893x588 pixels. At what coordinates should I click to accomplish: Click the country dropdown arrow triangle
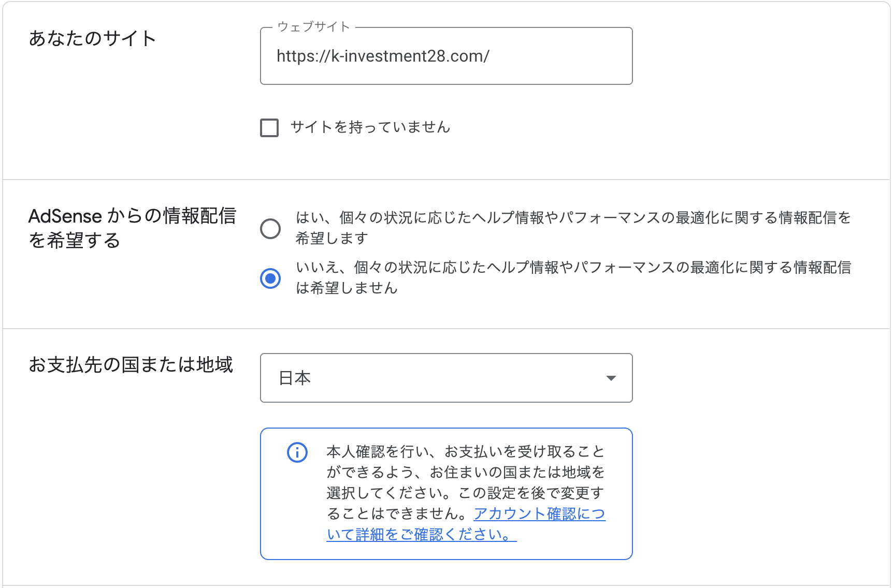[x=611, y=378]
